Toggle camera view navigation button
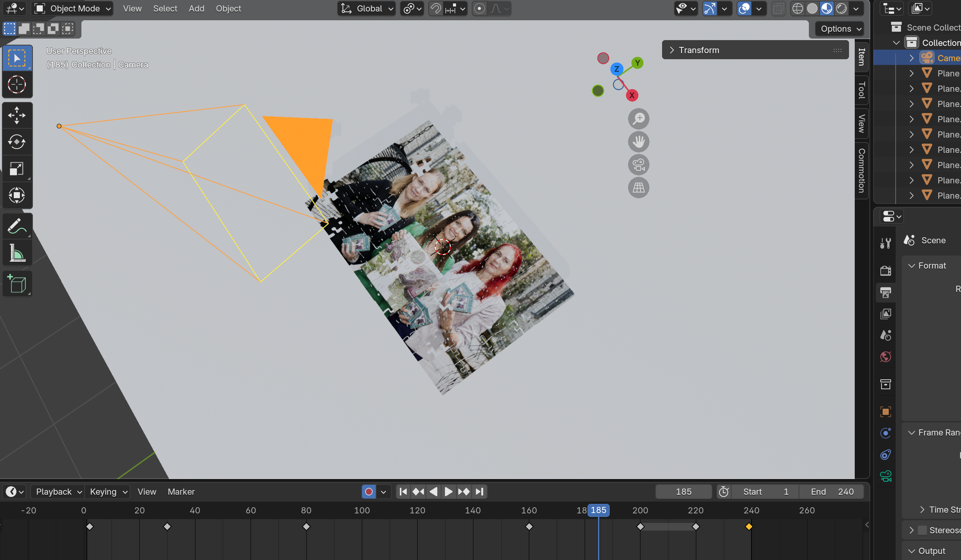 click(x=638, y=165)
